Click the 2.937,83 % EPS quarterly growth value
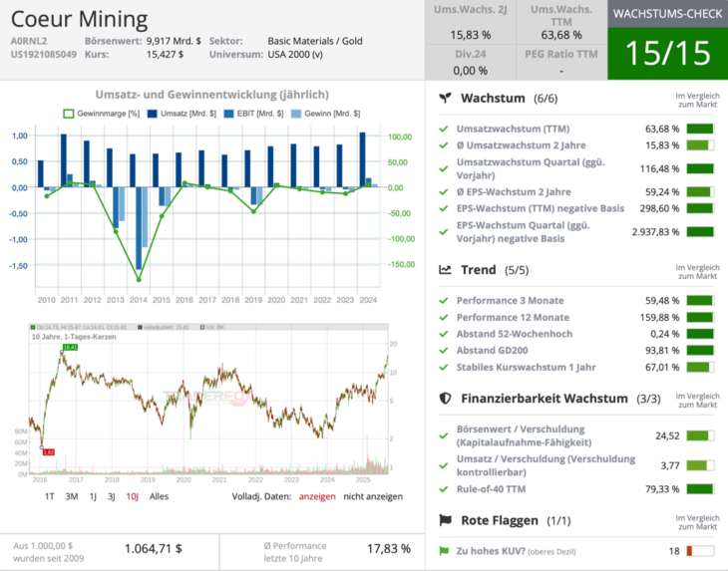 coord(655,232)
